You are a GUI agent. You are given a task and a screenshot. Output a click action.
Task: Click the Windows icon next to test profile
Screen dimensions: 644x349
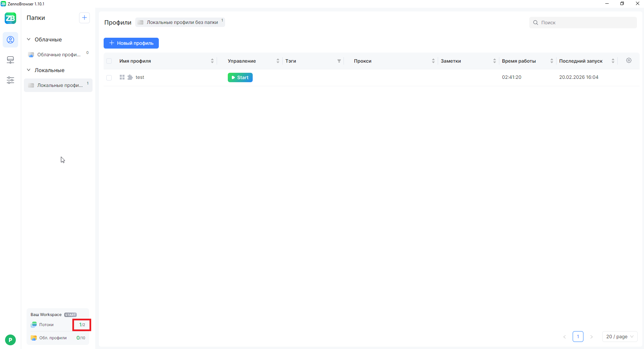point(122,77)
